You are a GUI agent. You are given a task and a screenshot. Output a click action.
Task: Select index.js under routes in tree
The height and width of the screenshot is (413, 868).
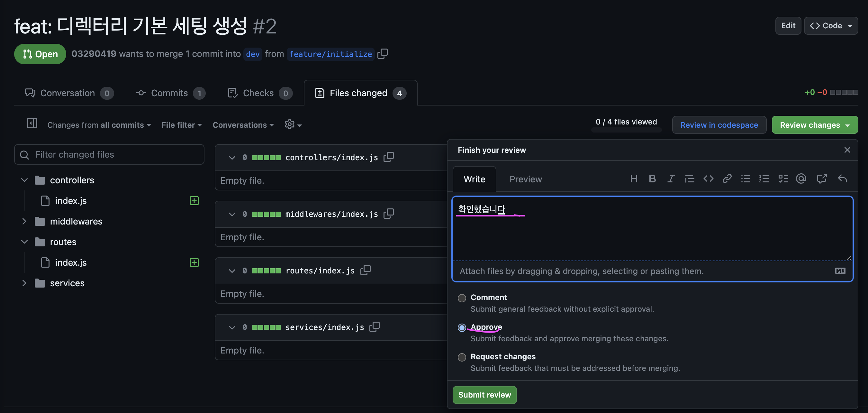(71, 262)
